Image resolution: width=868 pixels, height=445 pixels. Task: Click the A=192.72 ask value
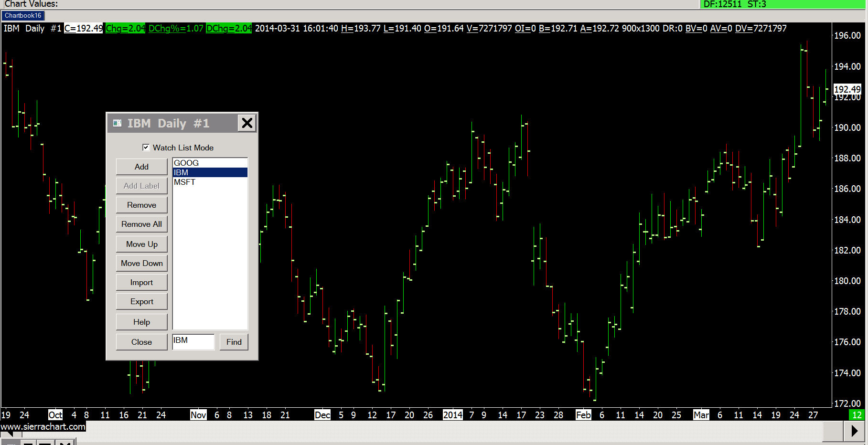tap(600, 28)
